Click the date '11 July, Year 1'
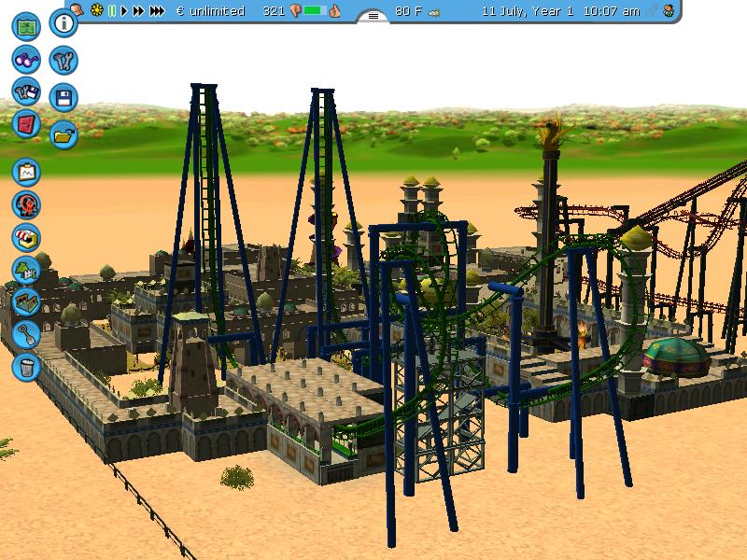Image resolution: width=747 pixels, height=560 pixels. (528, 11)
